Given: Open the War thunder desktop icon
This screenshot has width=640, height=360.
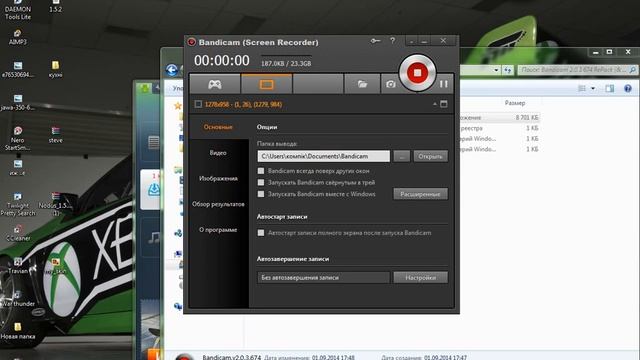Looking at the screenshot, I should coord(18,299).
